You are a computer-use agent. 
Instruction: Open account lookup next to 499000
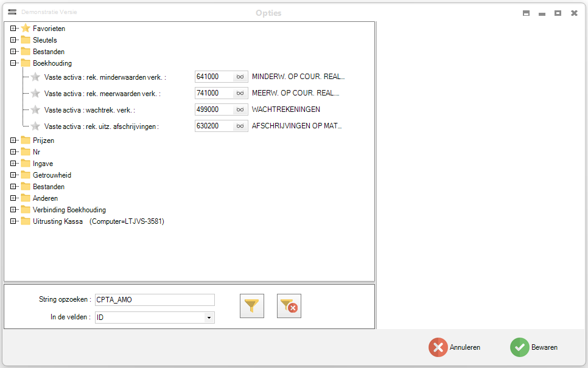point(240,109)
